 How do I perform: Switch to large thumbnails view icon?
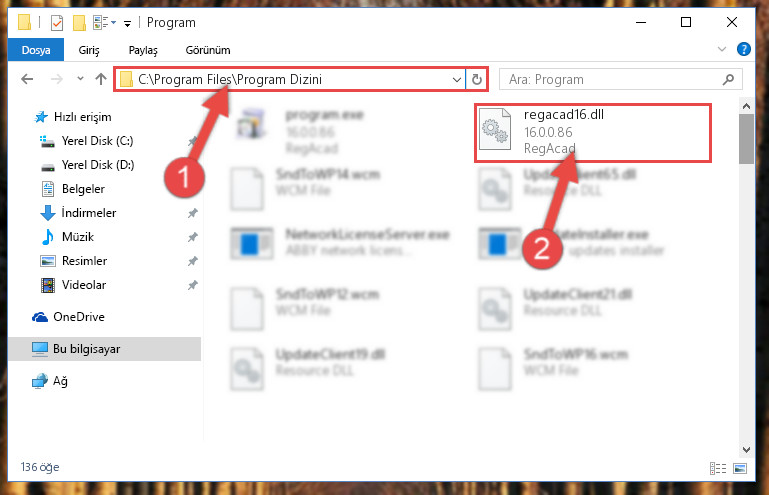[x=740, y=469]
